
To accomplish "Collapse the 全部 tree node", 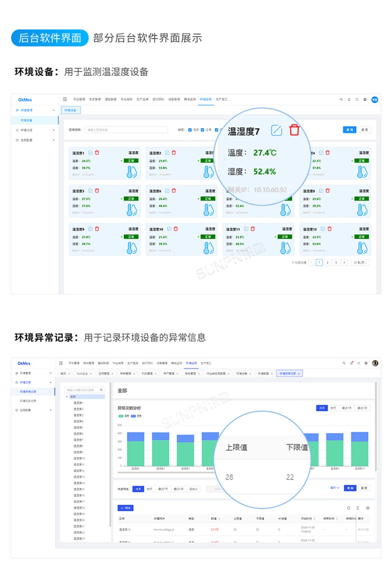I will (67, 397).
